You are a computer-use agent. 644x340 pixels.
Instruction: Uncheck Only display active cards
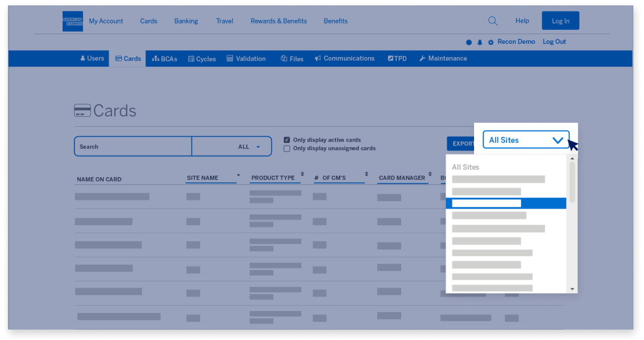click(x=286, y=139)
